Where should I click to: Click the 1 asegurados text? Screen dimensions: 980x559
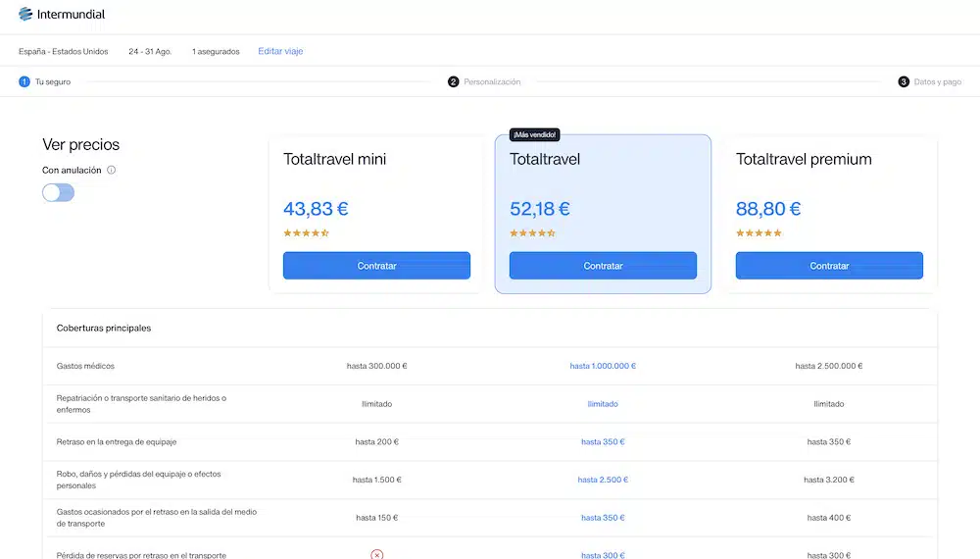click(216, 51)
